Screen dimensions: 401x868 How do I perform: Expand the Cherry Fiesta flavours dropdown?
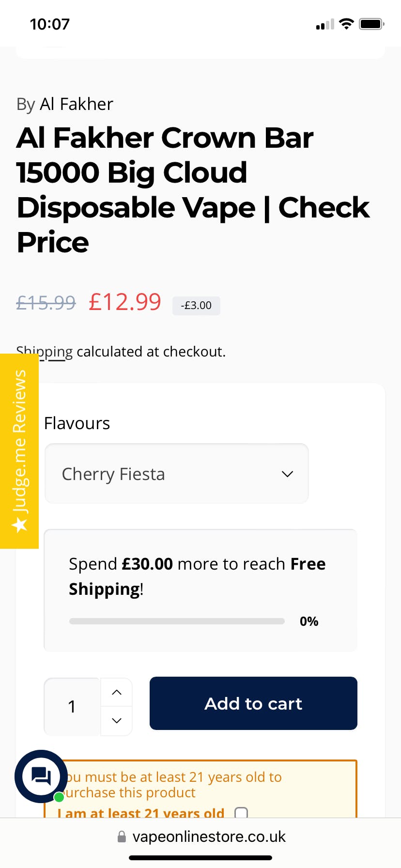176,474
